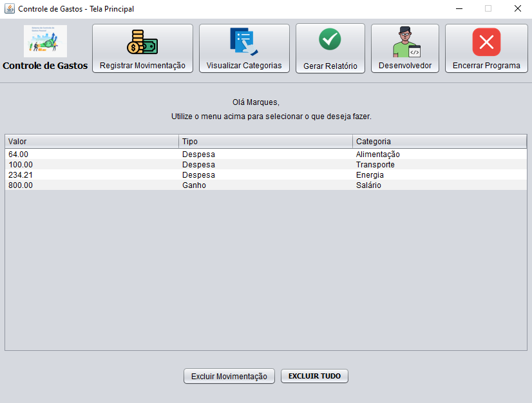The height and width of the screenshot is (403, 532).
Task: Select the Ganho row for Salário
Action: click(x=258, y=185)
